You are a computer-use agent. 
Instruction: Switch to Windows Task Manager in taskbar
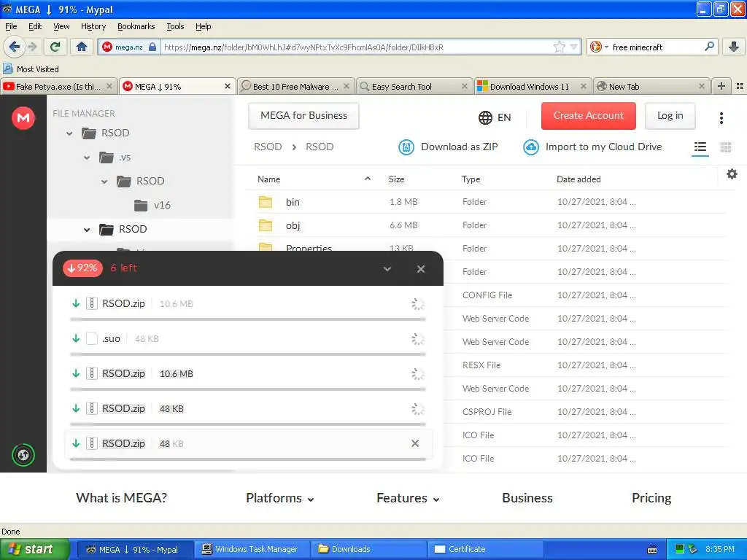251,550
